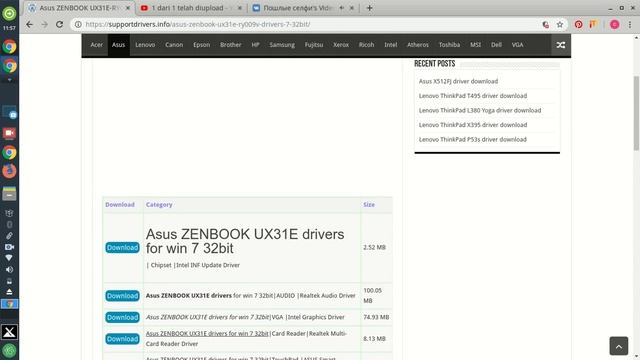Click the '74.93 MB' size cell
This screenshot has width=640, height=360.
376,317
